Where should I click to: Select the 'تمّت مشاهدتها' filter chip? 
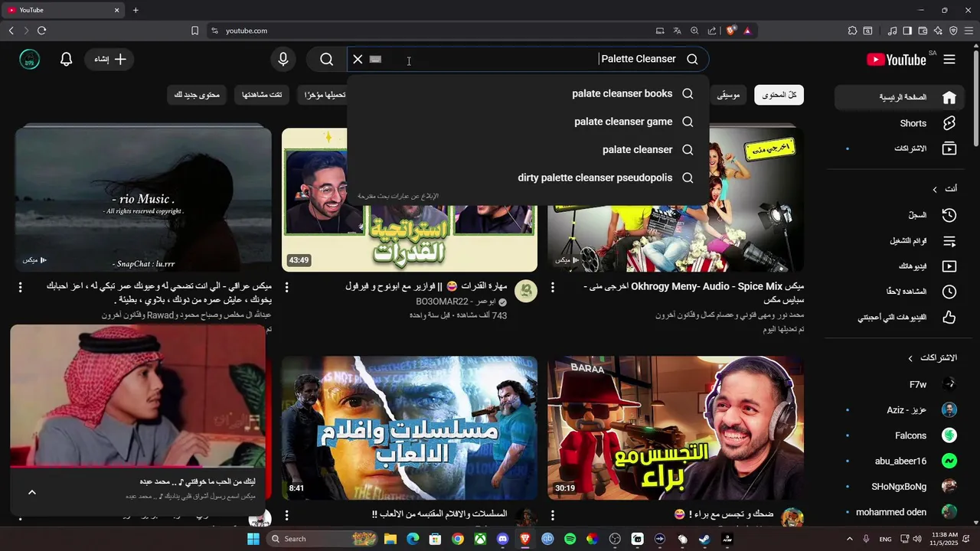tap(262, 95)
